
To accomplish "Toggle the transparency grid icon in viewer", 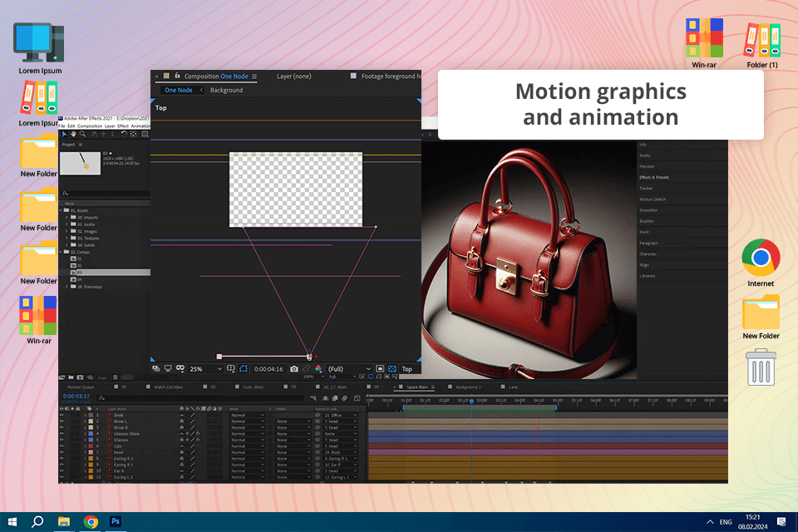I will [x=392, y=368].
